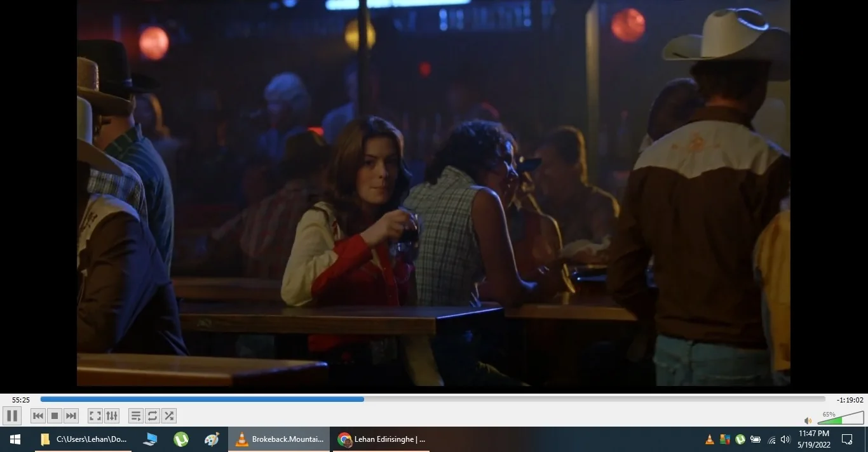Click the elapsed time 55:25 label
868x452 pixels.
(x=21, y=400)
